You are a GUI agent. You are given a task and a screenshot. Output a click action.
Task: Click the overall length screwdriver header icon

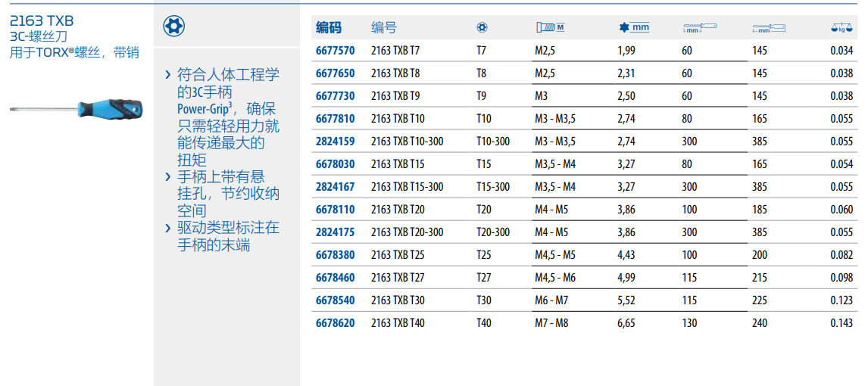[x=768, y=28]
